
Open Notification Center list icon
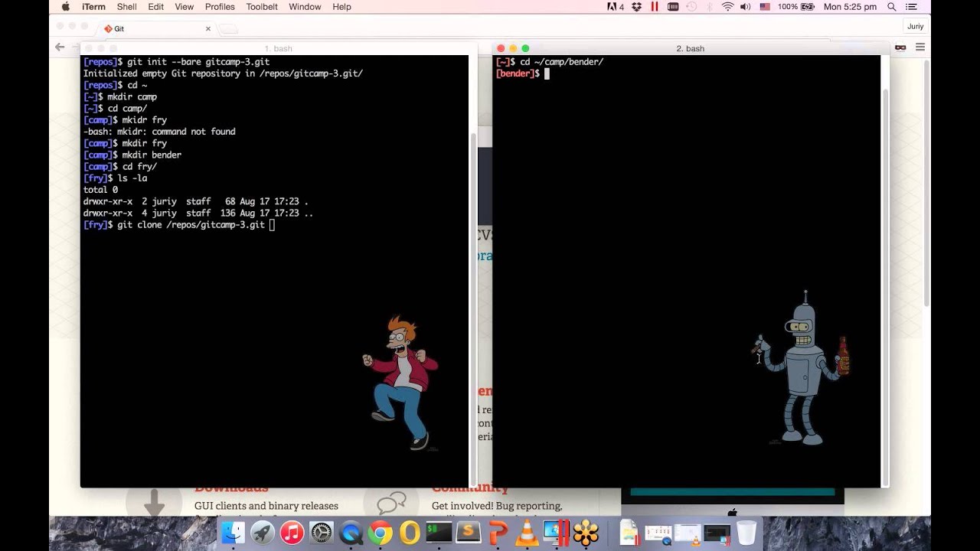click(x=911, y=7)
